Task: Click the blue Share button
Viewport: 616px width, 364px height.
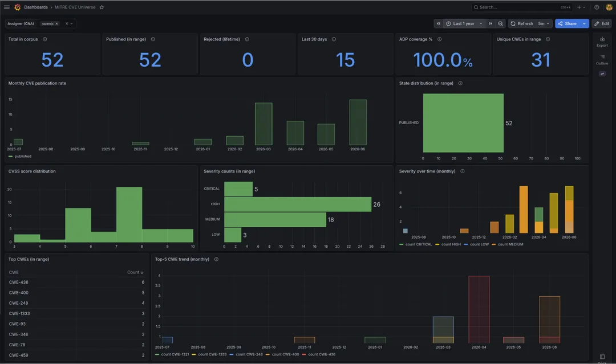Action: tap(568, 23)
